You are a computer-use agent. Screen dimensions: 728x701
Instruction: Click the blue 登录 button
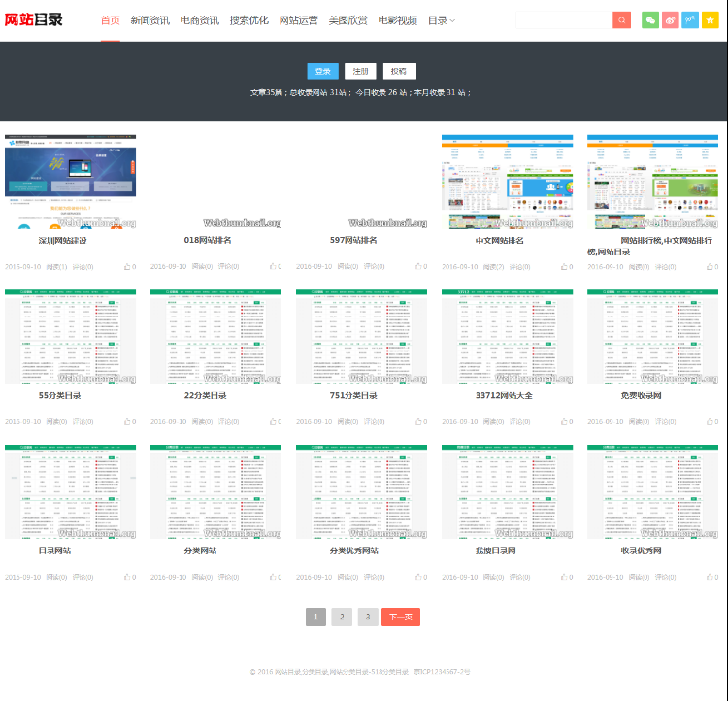pyautogui.click(x=322, y=71)
